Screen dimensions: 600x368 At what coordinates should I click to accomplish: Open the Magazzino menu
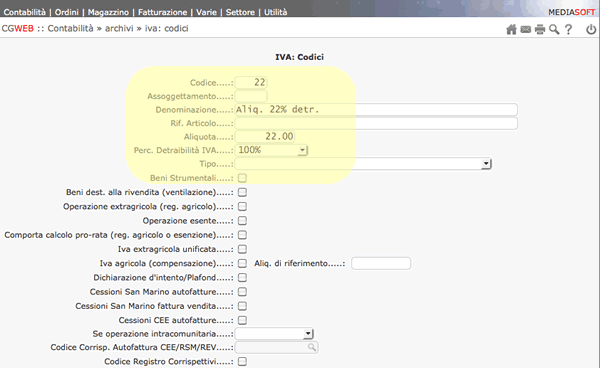[108, 12]
